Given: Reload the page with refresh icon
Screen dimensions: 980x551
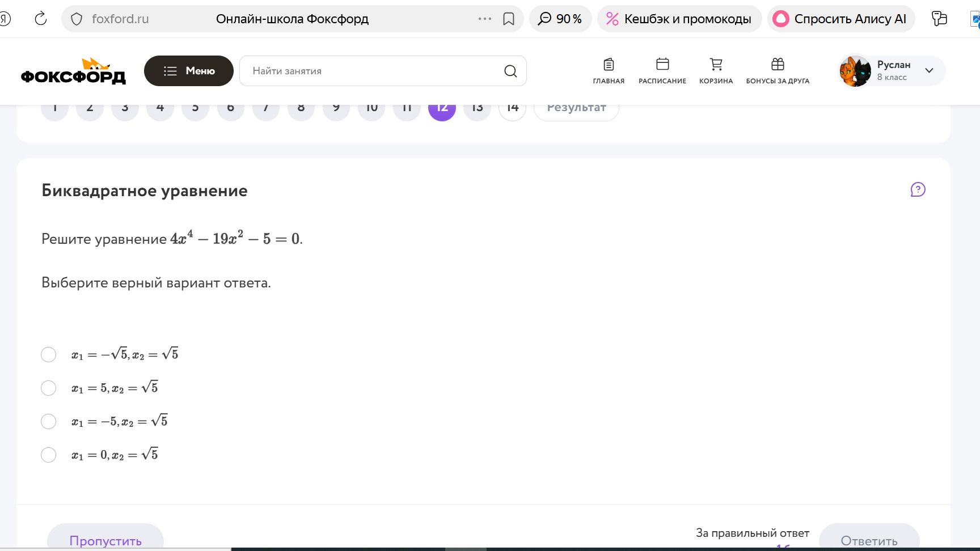Looking at the screenshot, I should [x=40, y=19].
